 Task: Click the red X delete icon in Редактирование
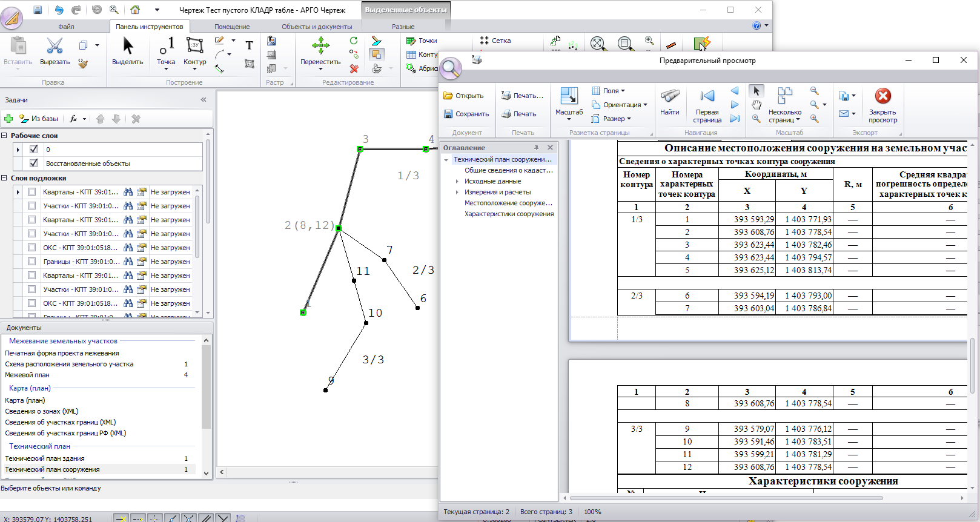[354, 68]
